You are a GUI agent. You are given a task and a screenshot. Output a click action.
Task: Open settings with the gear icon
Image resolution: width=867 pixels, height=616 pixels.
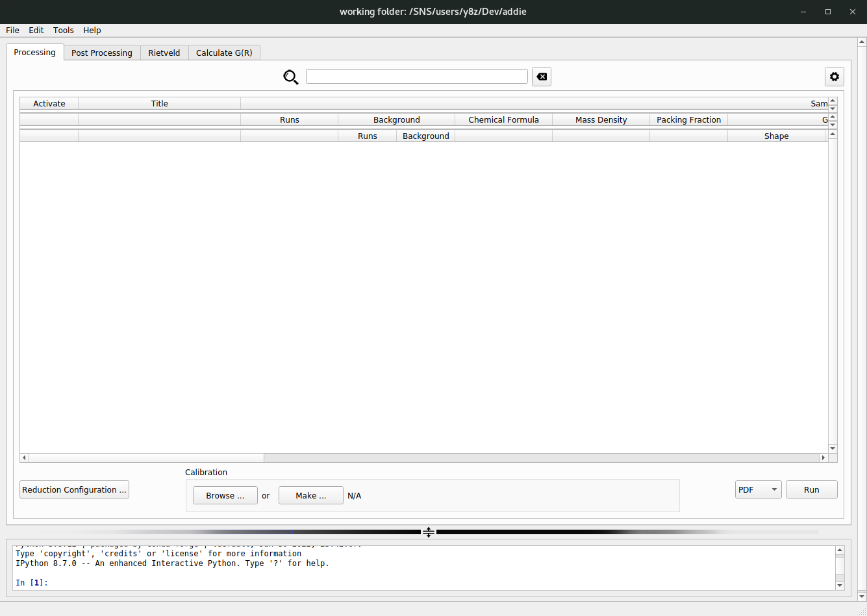tap(834, 77)
